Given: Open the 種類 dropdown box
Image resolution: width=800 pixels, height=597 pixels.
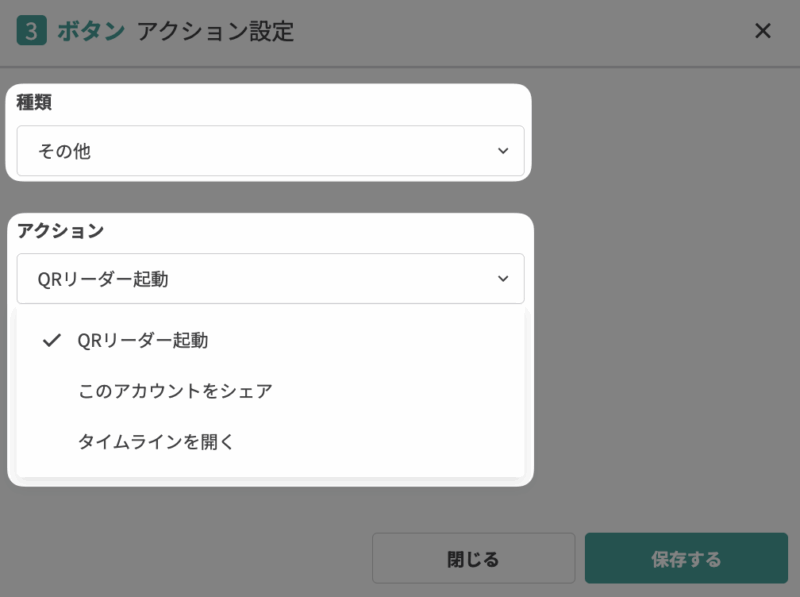Looking at the screenshot, I should click(270, 151).
